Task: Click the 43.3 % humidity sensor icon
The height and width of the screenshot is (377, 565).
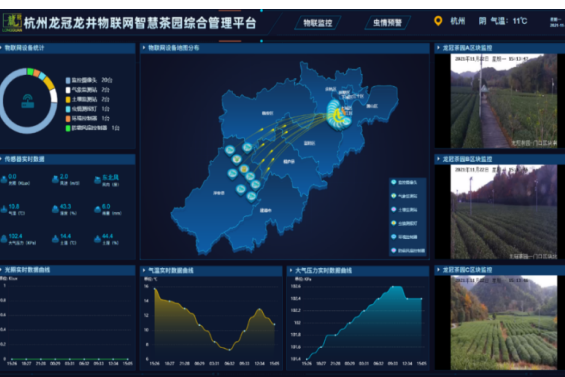Action: [x=55, y=209]
